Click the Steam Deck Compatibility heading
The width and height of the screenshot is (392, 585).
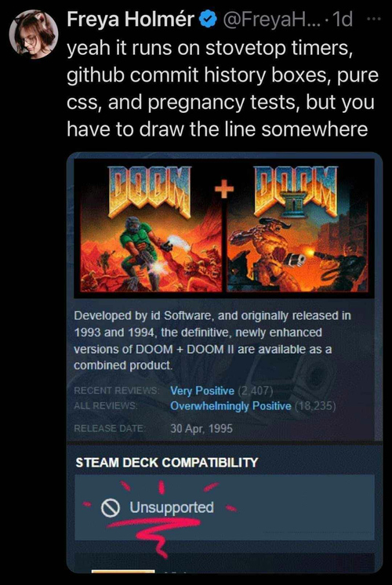pos(167,463)
